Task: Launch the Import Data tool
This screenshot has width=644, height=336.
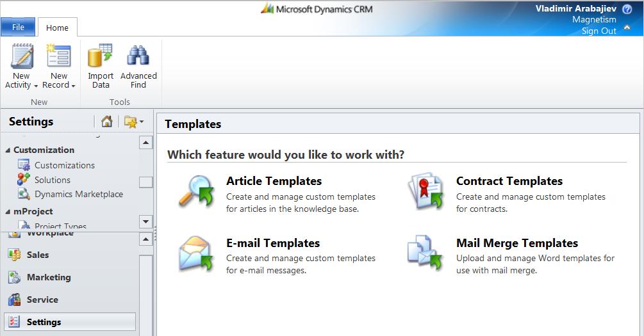Action: tap(100, 56)
